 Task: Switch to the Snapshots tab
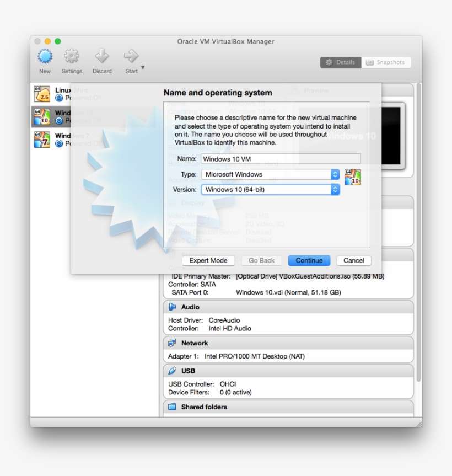pyautogui.click(x=386, y=62)
